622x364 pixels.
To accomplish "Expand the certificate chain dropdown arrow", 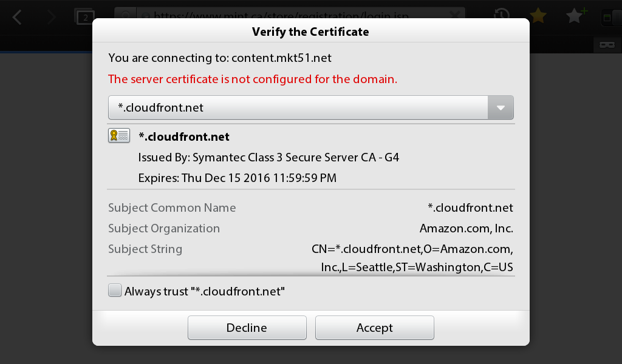I will click(x=501, y=107).
